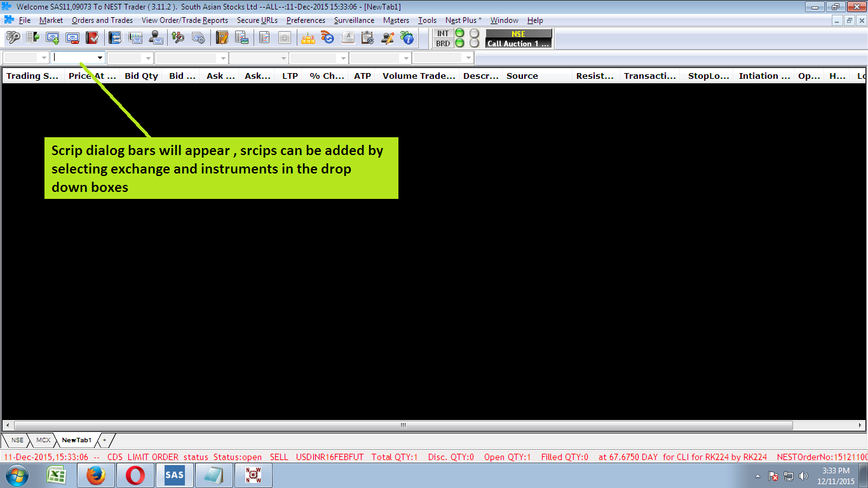Click the scrollbar right arrow
The image size is (868, 488).
861,425
